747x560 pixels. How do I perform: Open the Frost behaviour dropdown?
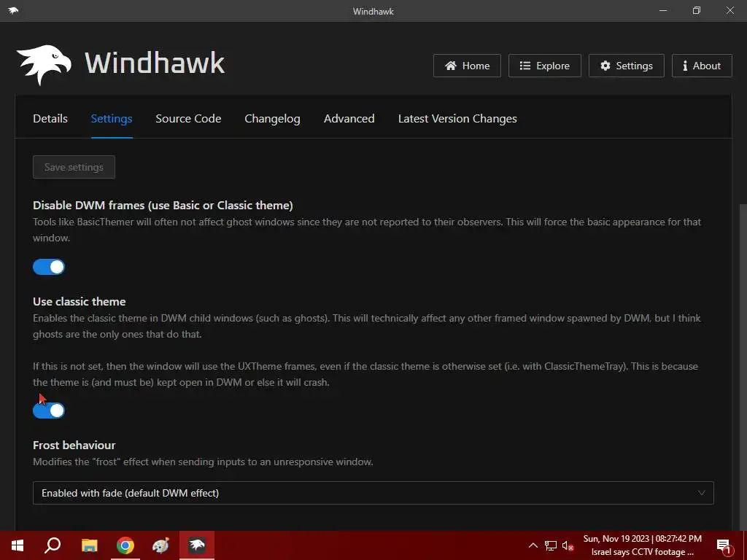tap(373, 493)
